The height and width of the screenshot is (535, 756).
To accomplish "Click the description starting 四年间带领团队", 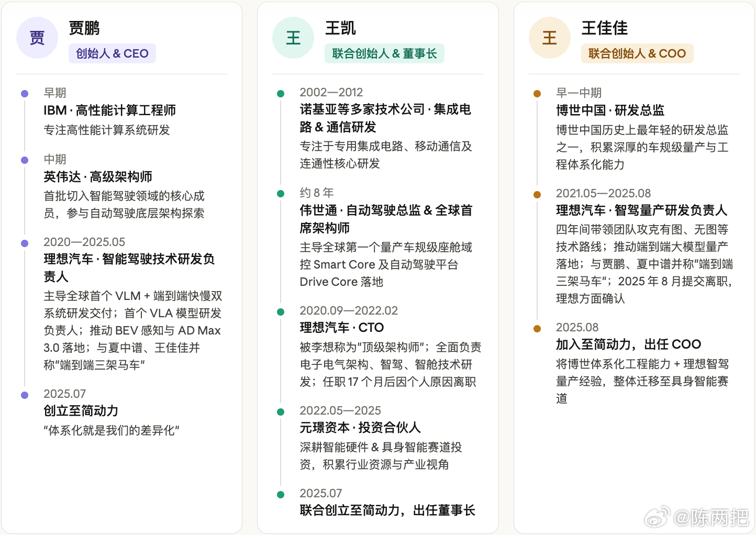I will tap(644, 264).
